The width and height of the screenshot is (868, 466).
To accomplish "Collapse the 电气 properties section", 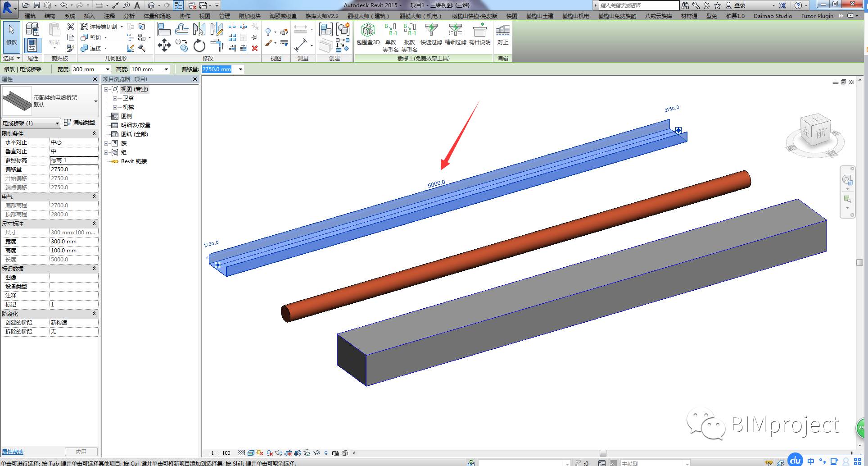I will (x=94, y=196).
